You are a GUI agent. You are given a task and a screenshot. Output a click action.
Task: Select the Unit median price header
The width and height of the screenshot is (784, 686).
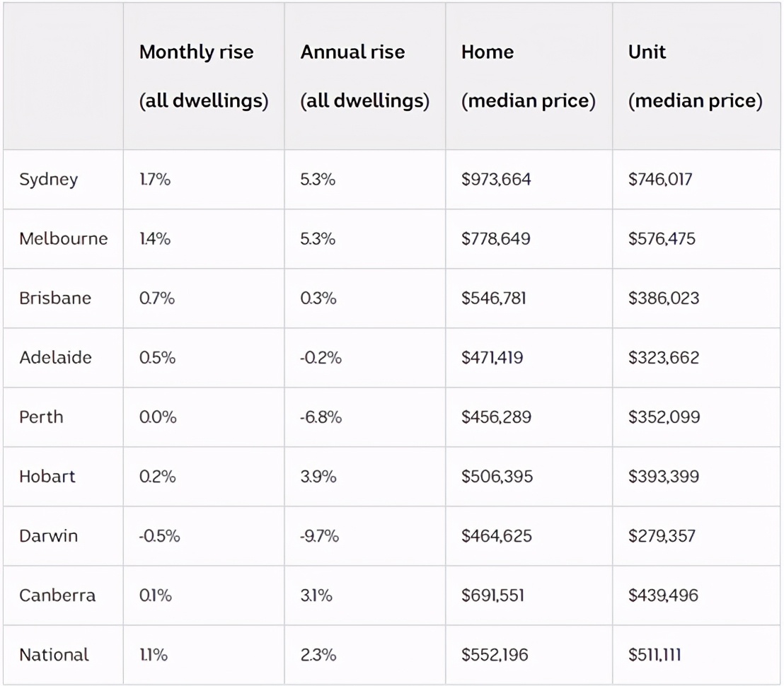tap(695, 76)
